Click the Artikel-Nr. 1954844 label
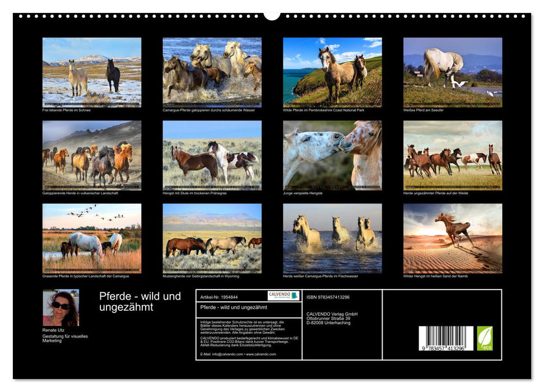Image resolution: width=544 pixels, height=392 pixels. 220,297
